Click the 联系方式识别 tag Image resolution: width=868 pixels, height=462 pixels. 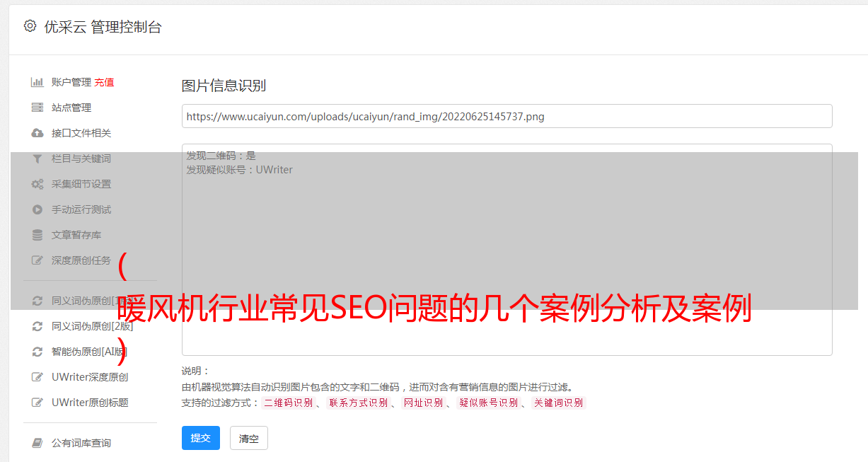coord(358,403)
